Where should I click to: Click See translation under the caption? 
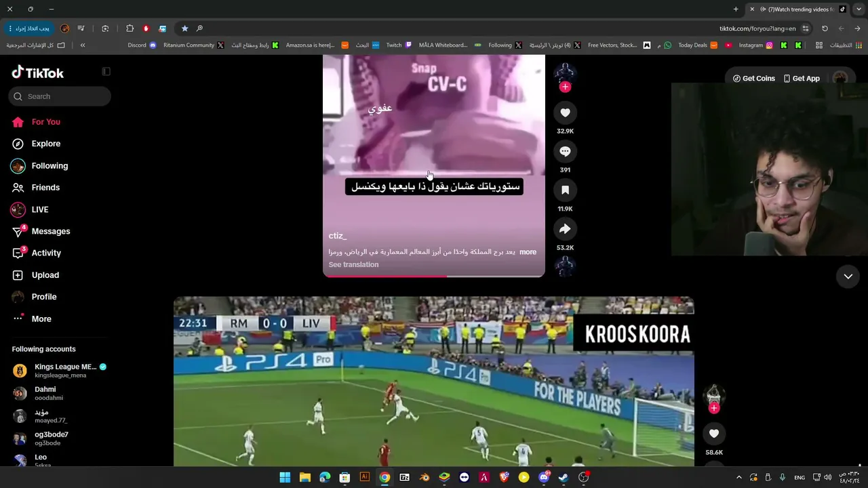pos(353,264)
